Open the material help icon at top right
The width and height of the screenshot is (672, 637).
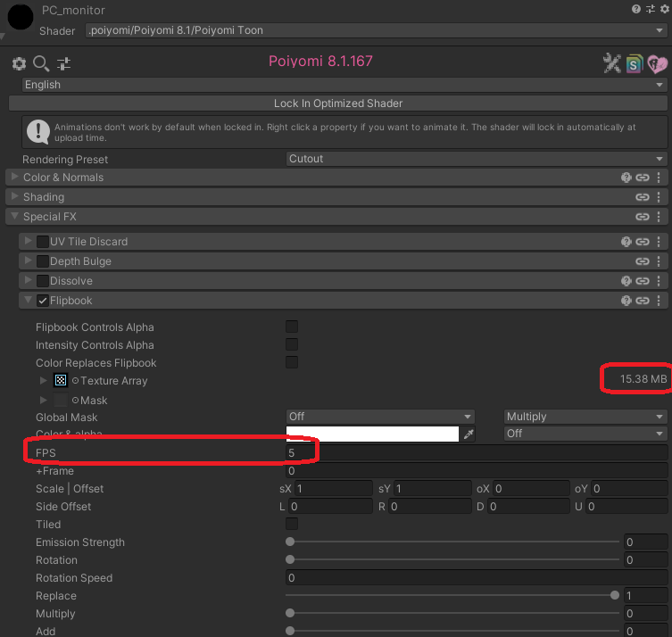coord(636,9)
